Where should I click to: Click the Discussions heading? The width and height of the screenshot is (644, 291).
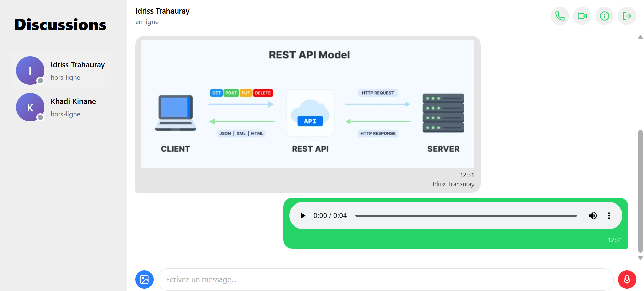60,25
